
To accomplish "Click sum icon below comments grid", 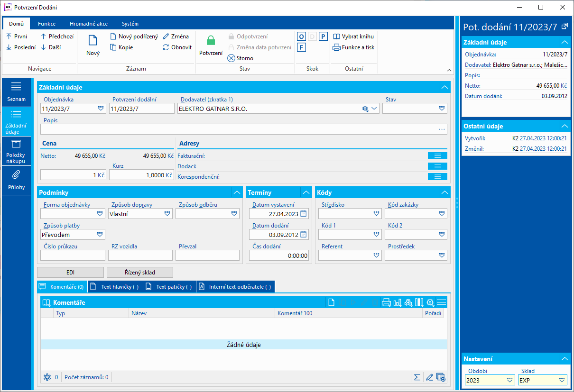I will pyautogui.click(x=417, y=377).
